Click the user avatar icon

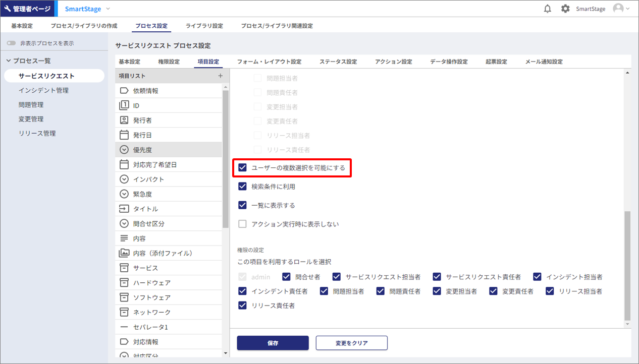[618, 9]
